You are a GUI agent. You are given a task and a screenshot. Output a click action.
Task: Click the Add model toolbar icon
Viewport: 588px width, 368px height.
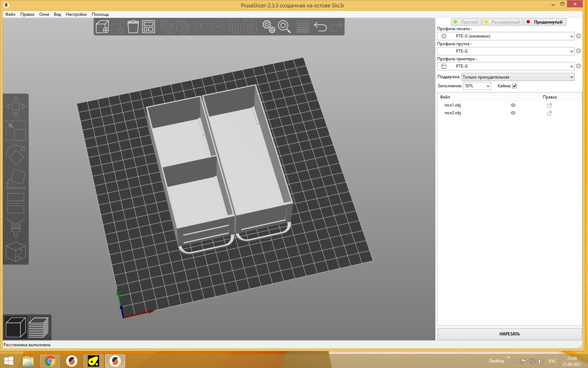(x=102, y=27)
